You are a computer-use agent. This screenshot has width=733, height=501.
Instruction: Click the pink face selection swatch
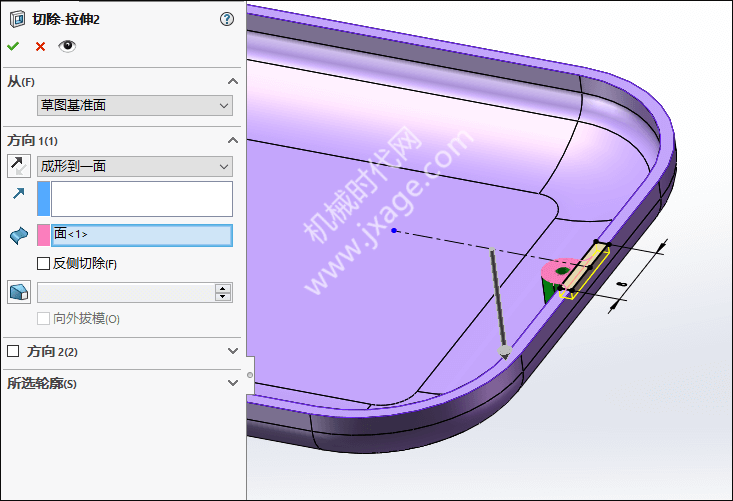(43, 235)
